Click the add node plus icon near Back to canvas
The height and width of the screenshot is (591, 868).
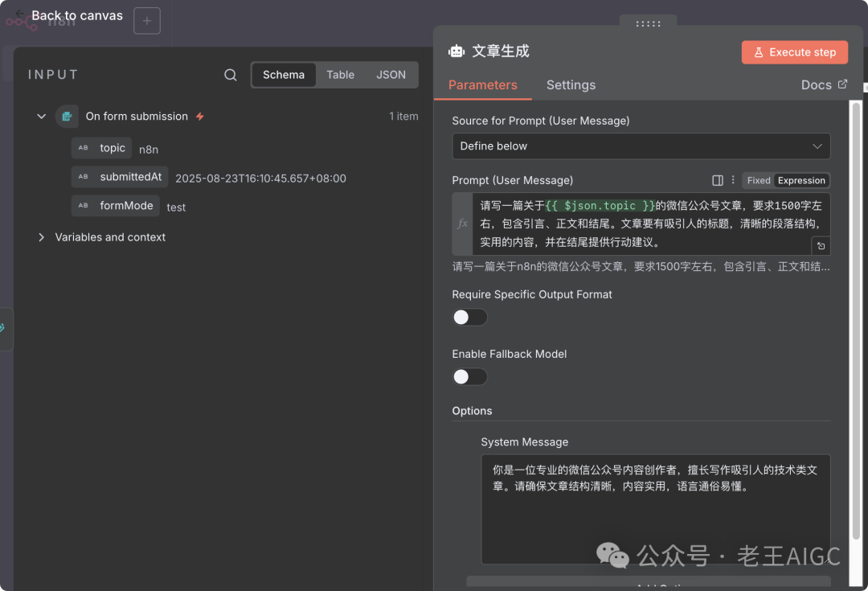[x=146, y=20]
